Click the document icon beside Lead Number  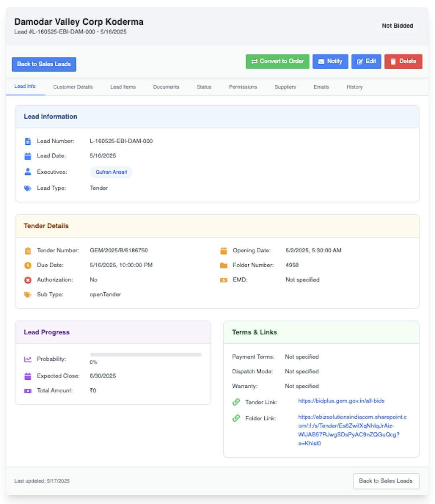pos(28,141)
